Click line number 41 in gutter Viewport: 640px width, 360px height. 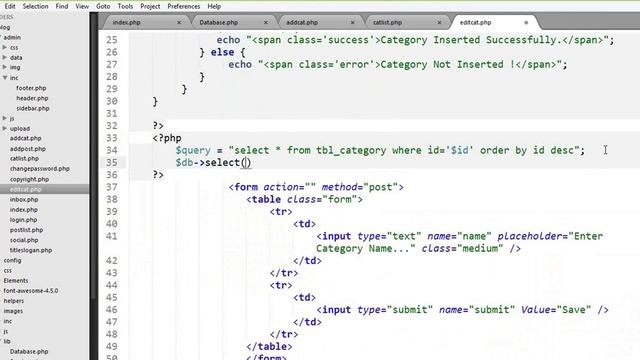[x=111, y=236]
